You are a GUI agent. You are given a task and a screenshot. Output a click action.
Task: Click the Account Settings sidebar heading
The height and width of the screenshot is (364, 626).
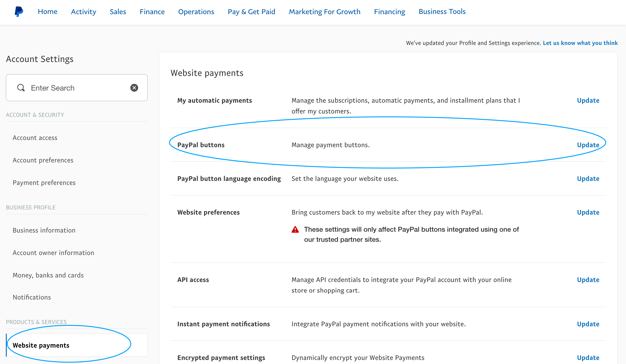(x=40, y=59)
